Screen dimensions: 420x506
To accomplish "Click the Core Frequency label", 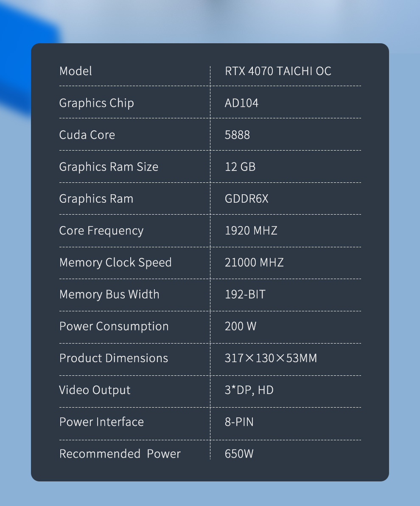I will click(101, 231).
